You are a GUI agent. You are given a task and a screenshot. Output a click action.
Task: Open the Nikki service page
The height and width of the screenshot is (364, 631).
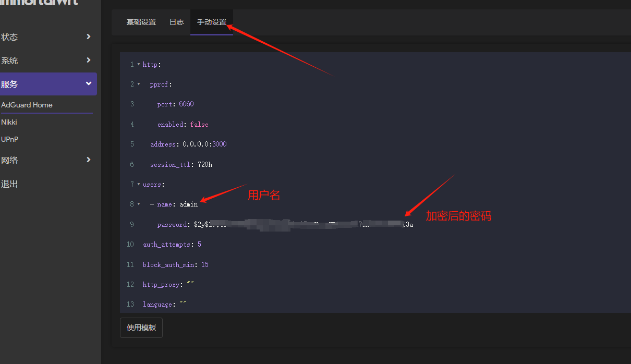(9, 122)
